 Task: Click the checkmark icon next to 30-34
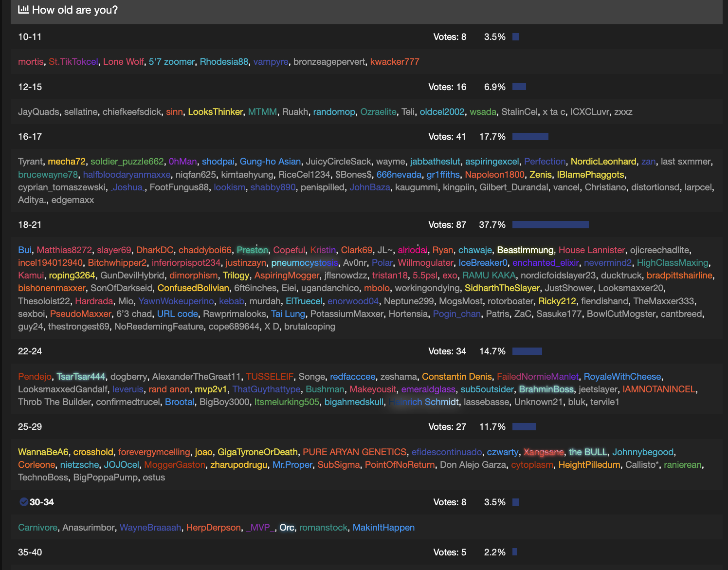[23, 502]
